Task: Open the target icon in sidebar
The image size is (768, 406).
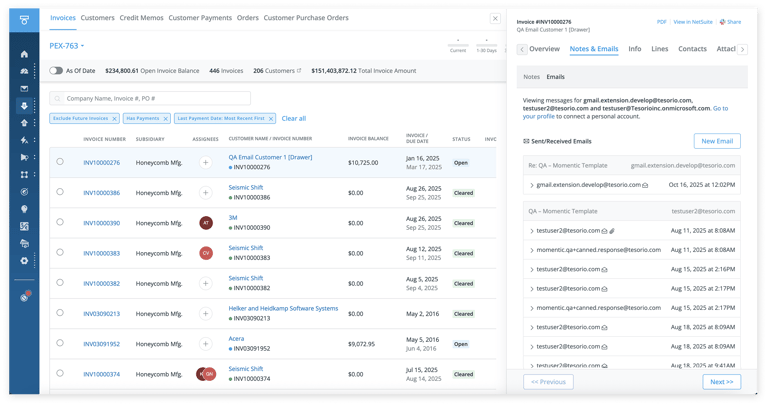Action: [24, 192]
